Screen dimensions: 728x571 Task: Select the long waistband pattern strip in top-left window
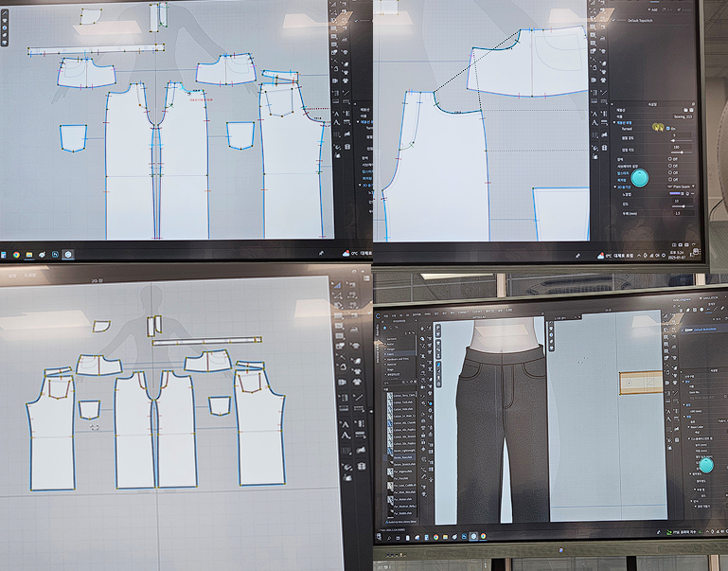click(x=94, y=51)
